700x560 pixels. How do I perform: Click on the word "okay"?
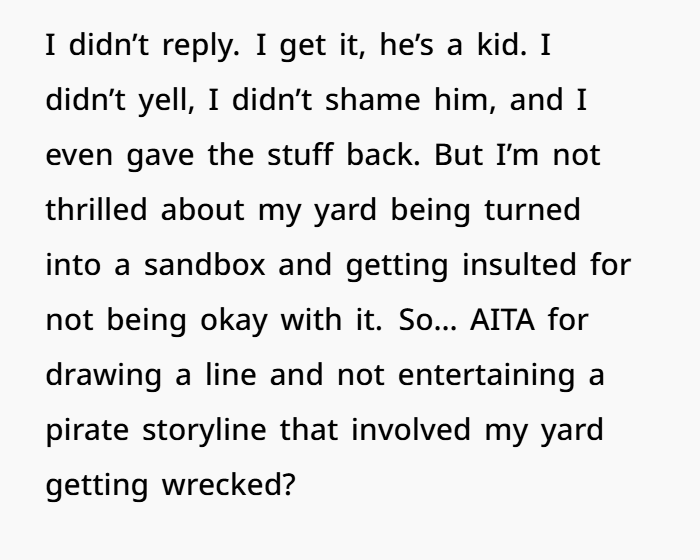(234, 321)
